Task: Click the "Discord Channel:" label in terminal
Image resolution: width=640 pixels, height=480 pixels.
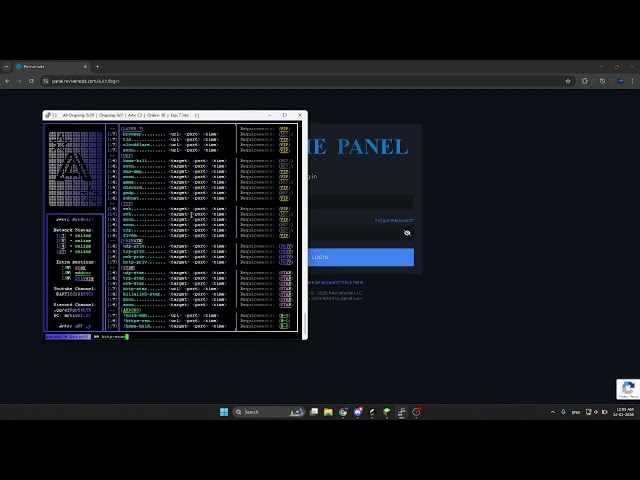Action: (x=75, y=305)
